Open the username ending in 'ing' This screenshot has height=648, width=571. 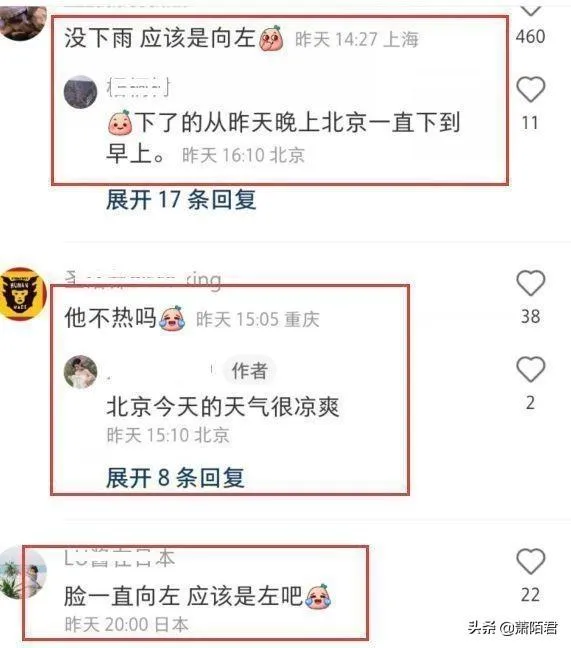tap(143, 279)
